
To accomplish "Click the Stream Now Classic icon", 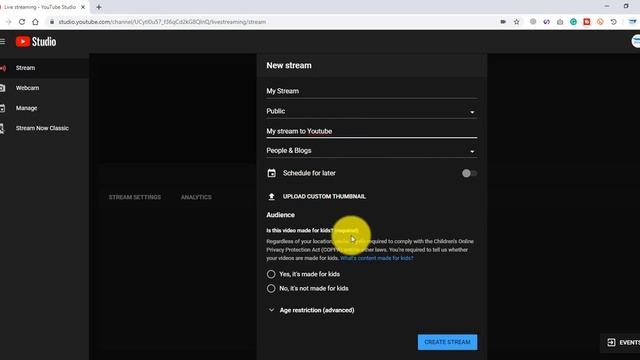I will pos(2,129).
